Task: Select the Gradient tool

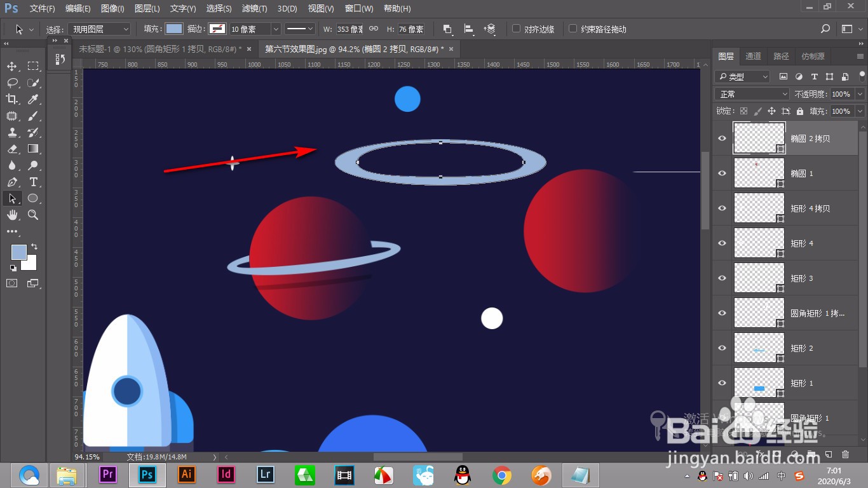Action: point(33,149)
